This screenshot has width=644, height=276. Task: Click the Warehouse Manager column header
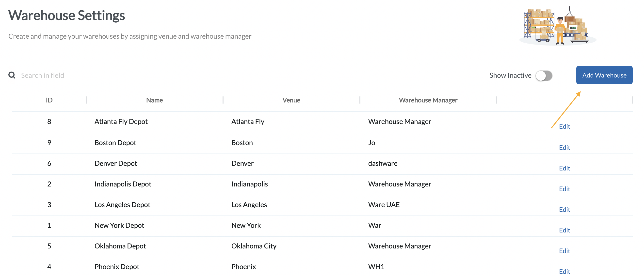point(428,100)
